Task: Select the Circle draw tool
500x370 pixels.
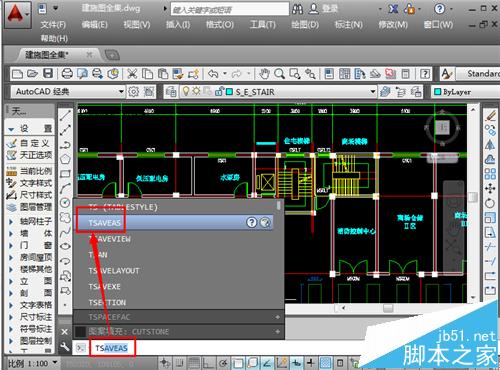Action: click(65, 202)
